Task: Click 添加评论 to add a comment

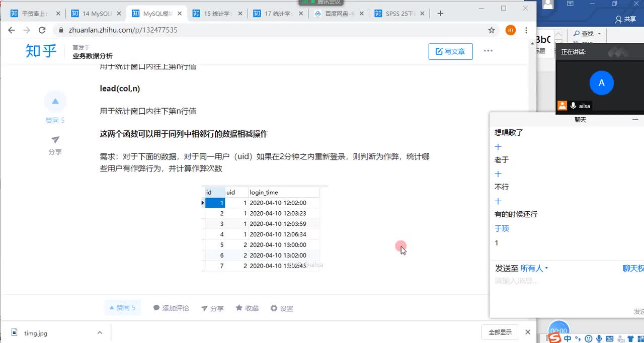Action: 171,308
